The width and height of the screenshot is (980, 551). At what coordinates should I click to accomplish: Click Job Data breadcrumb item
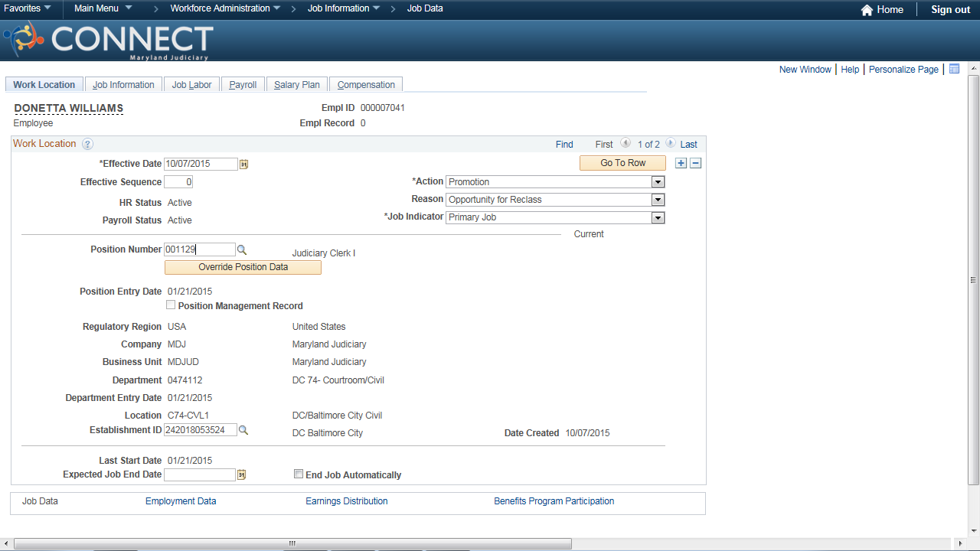coord(425,8)
